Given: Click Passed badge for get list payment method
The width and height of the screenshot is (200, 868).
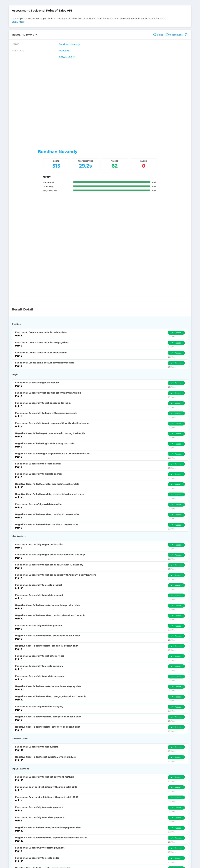Looking at the screenshot, I should tap(176, 777).
